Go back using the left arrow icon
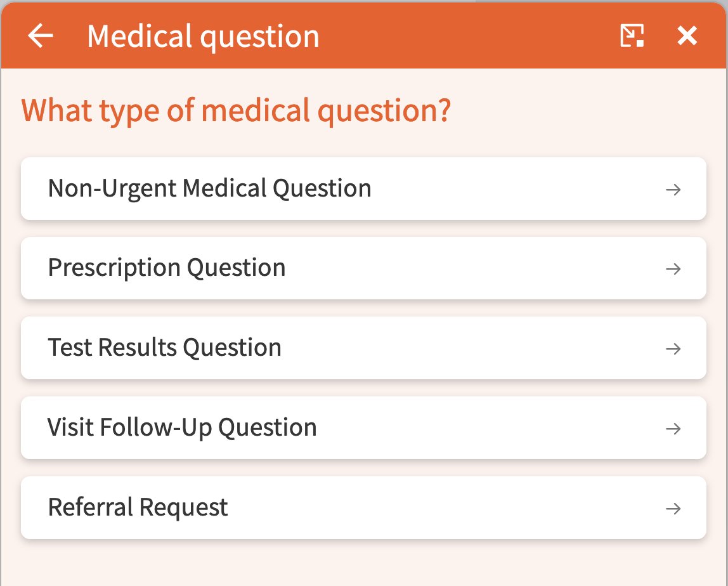 [x=41, y=36]
